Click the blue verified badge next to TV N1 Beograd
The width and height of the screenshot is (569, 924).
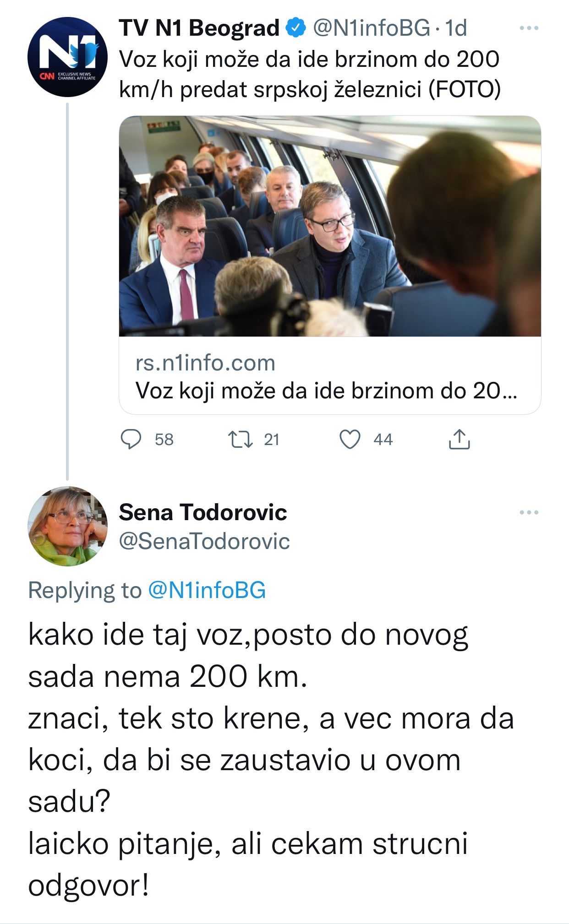coord(295,28)
